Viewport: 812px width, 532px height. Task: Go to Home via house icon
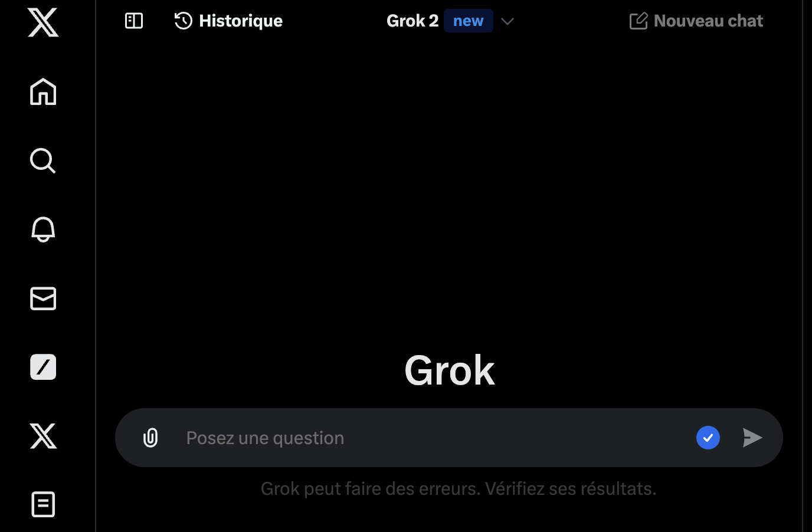(x=43, y=91)
